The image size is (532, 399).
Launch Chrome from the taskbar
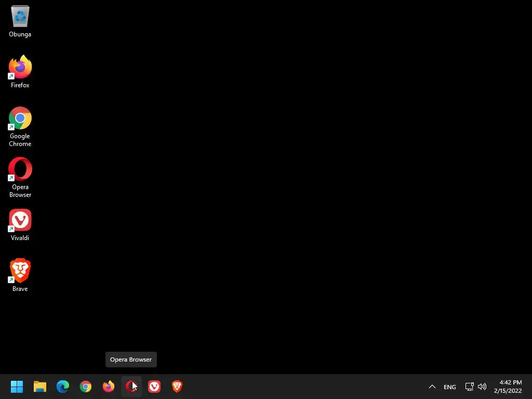pyautogui.click(x=86, y=387)
